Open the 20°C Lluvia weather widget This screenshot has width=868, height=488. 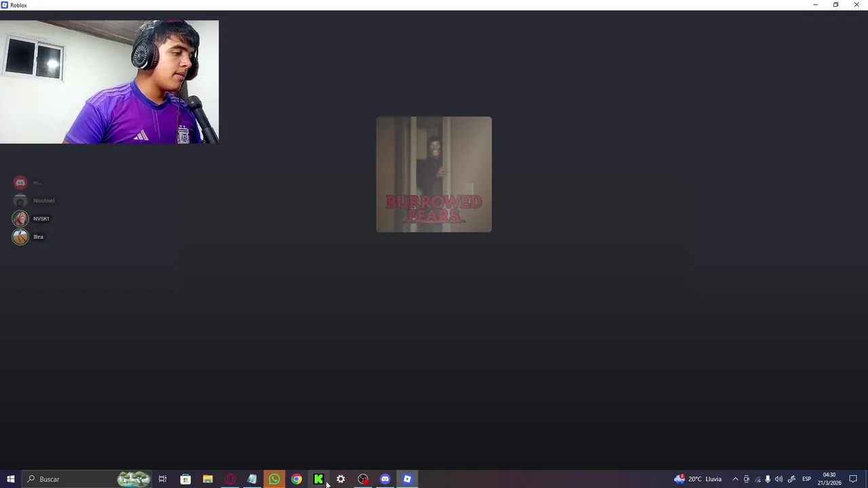tap(698, 479)
